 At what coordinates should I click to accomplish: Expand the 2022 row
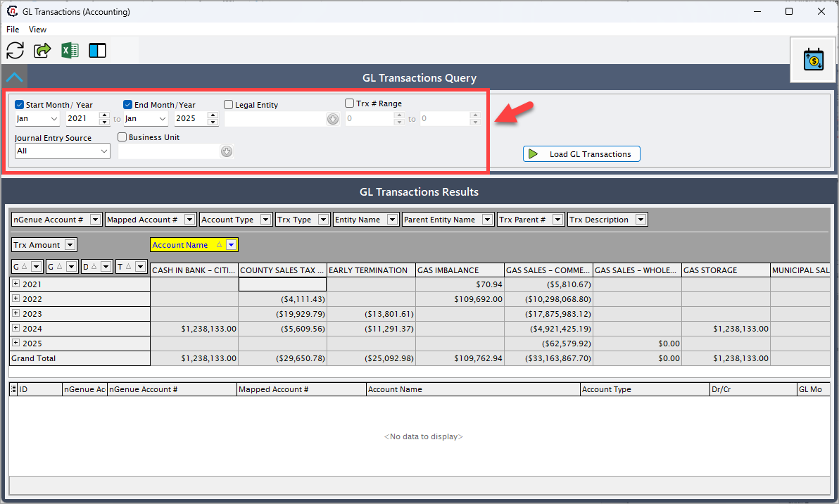tap(16, 298)
